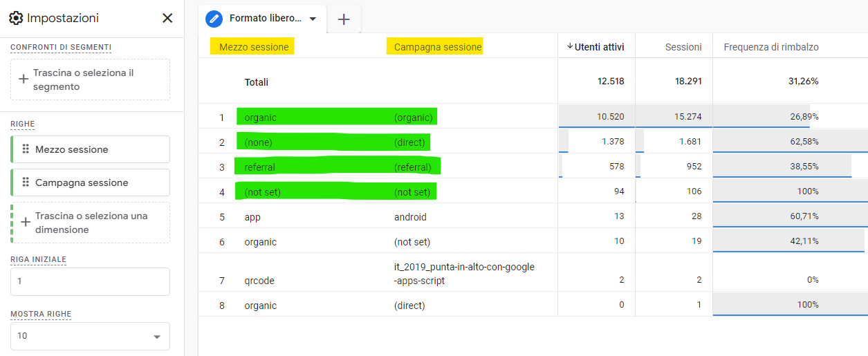Viewport: 868px width, 356px height.
Task: Click the Impostazioni gear icon
Action: pos(17,18)
